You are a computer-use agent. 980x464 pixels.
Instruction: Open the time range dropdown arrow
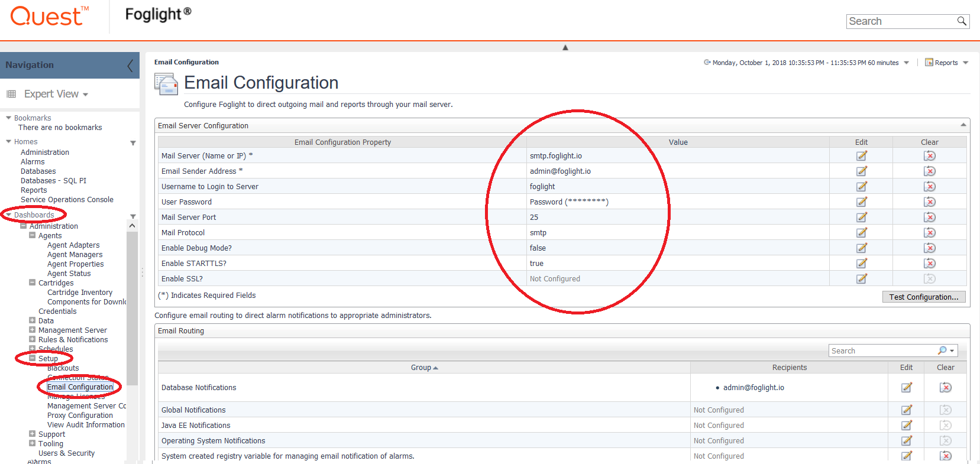coord(906,63)
